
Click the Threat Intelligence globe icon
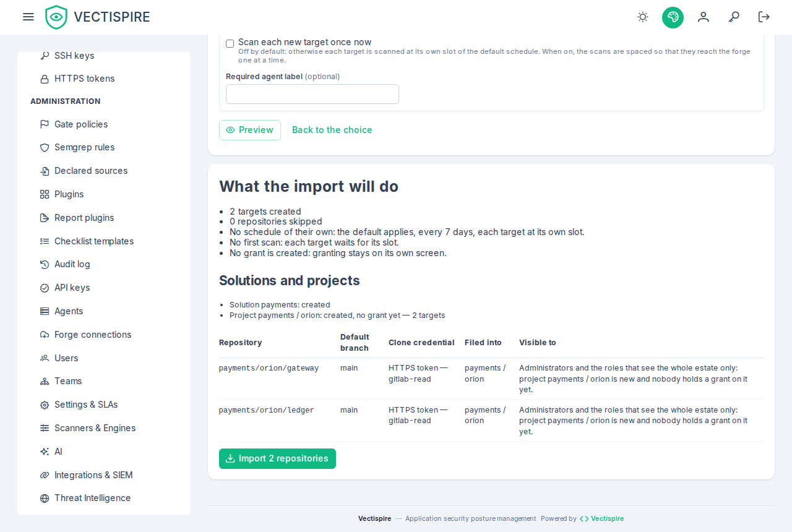pyautogui.click(x=45, y=499)
